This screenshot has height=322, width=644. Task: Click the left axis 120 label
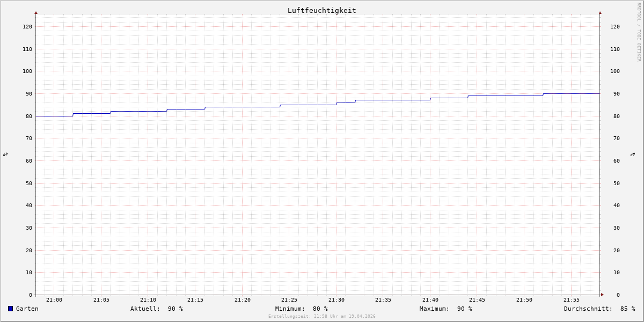coord(27,26)
